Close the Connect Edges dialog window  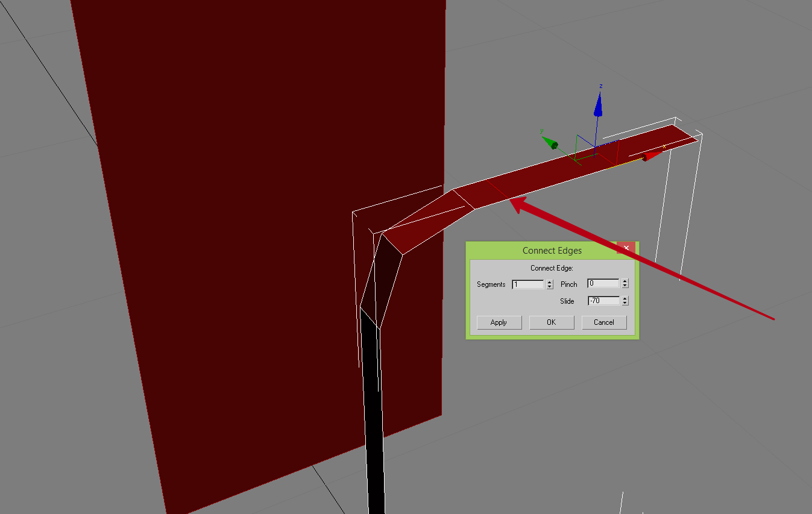pos(626,248)
